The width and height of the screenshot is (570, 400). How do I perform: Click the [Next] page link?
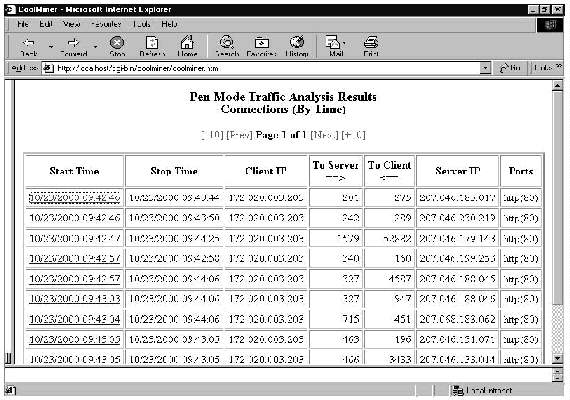(324, 135)
